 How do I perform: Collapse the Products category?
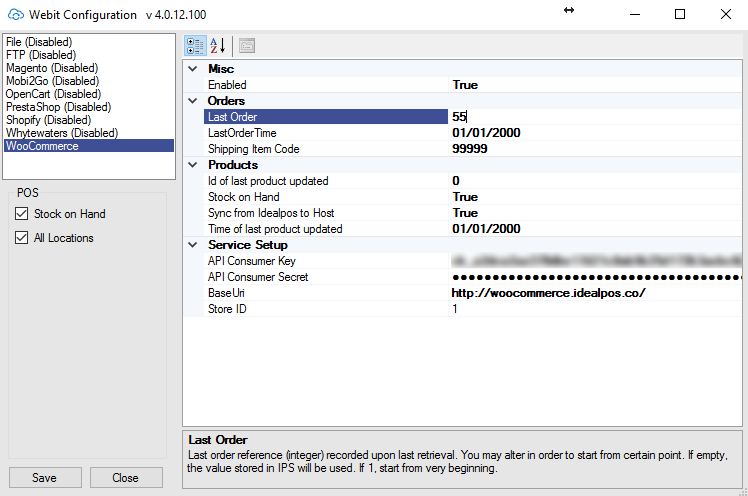(x=193, y=165)
